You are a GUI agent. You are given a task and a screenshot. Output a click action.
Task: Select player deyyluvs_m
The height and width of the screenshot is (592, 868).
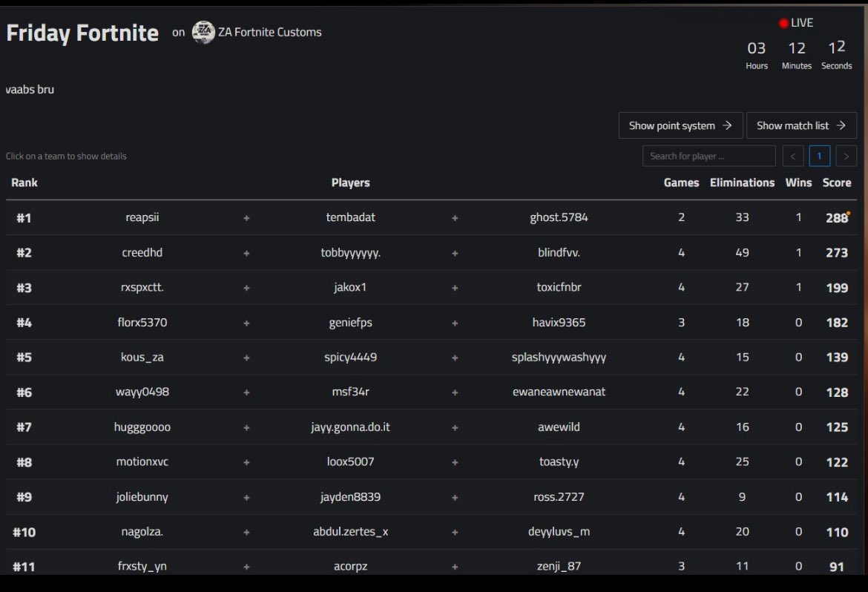tap(559, 532)
